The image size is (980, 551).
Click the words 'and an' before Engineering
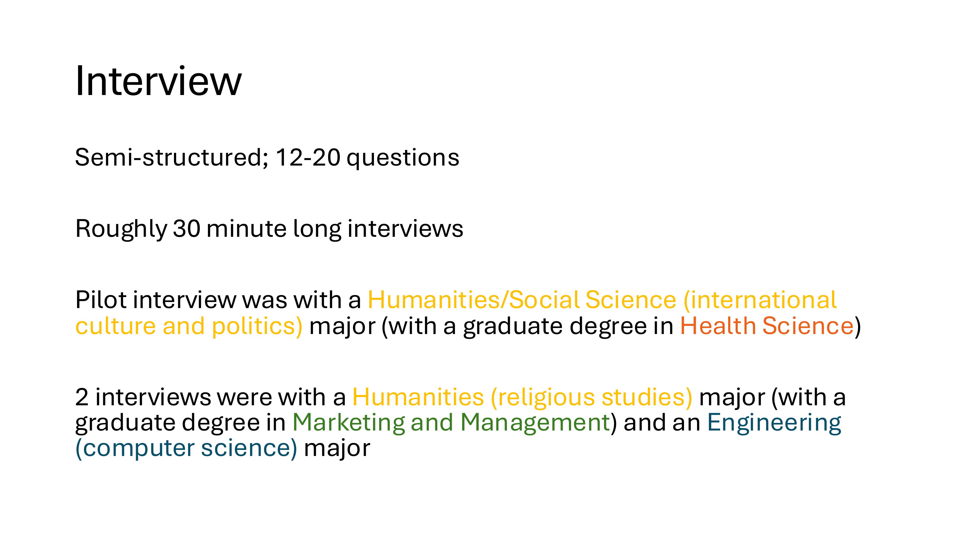[x=662, y=422]
